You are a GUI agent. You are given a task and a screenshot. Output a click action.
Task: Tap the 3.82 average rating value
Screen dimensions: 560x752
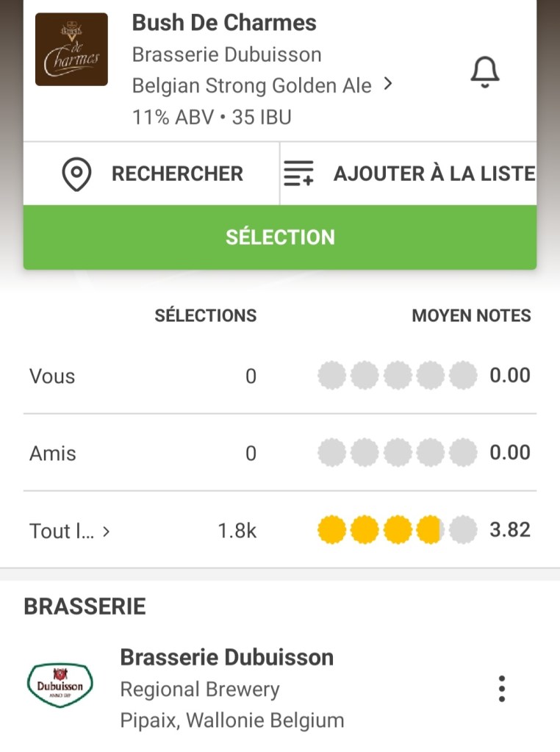click(510, 530)
